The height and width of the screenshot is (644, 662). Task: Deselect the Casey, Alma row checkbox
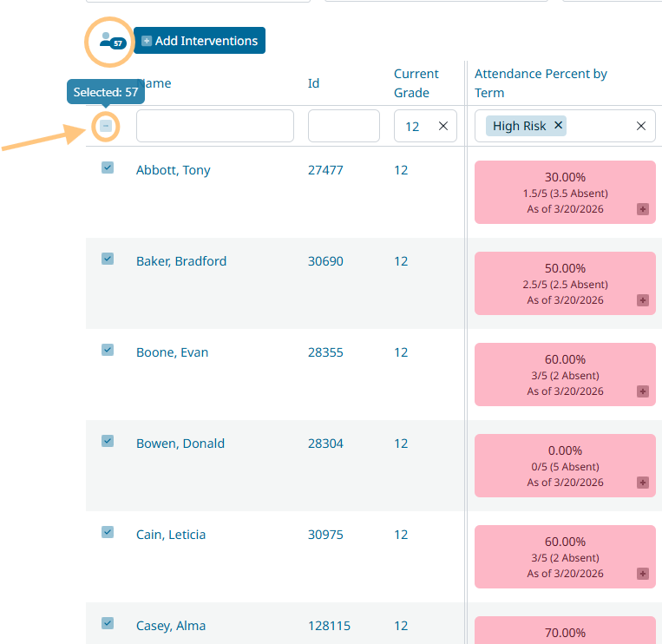[x=108, y=622]
